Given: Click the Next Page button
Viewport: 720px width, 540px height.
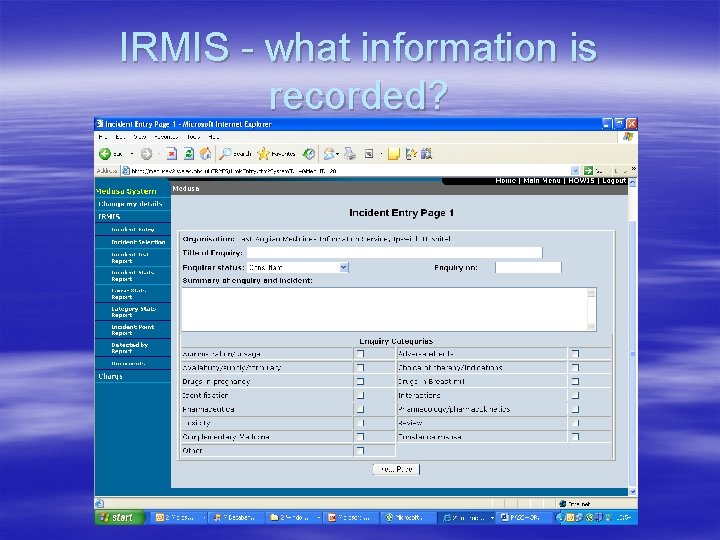Looking at the screenshot, I should coord(396,469).
